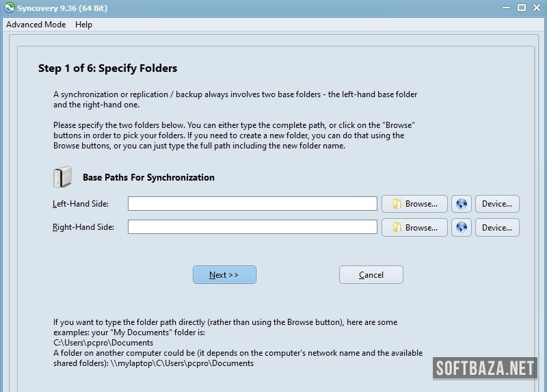The width and height of the screenshot is (547, 392).
Task: Click the Syncovery app icon in title bar
Action: point(8,8)
